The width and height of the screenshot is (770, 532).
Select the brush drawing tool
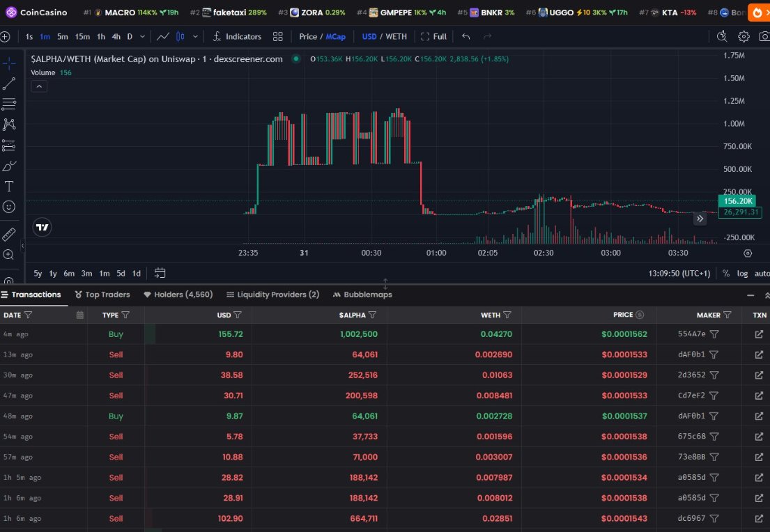click(x=9, y=166)
